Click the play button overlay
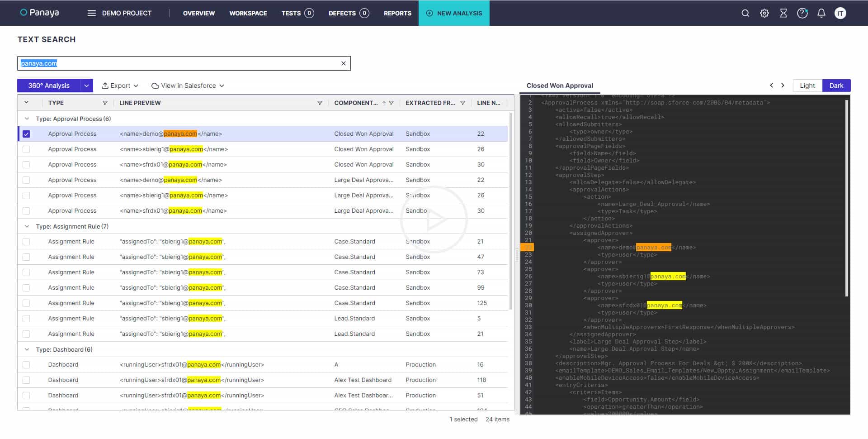 click(x=434, y=219)
